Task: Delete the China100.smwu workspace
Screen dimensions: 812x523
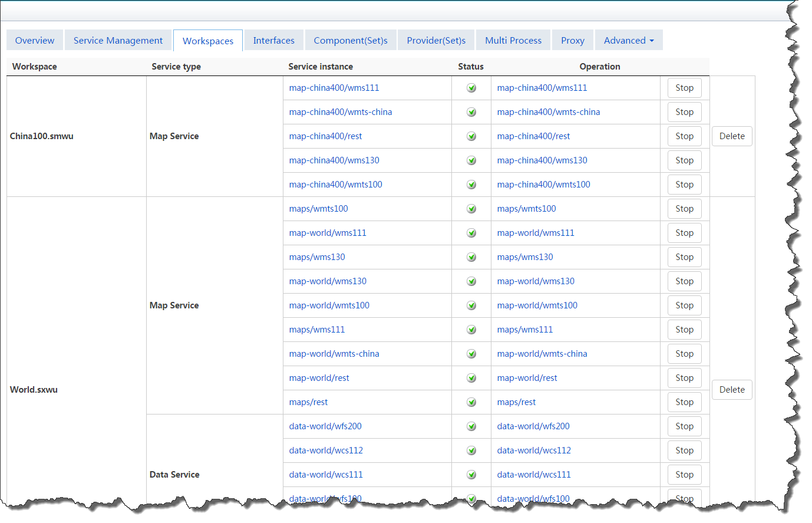Action: point(732,136)
